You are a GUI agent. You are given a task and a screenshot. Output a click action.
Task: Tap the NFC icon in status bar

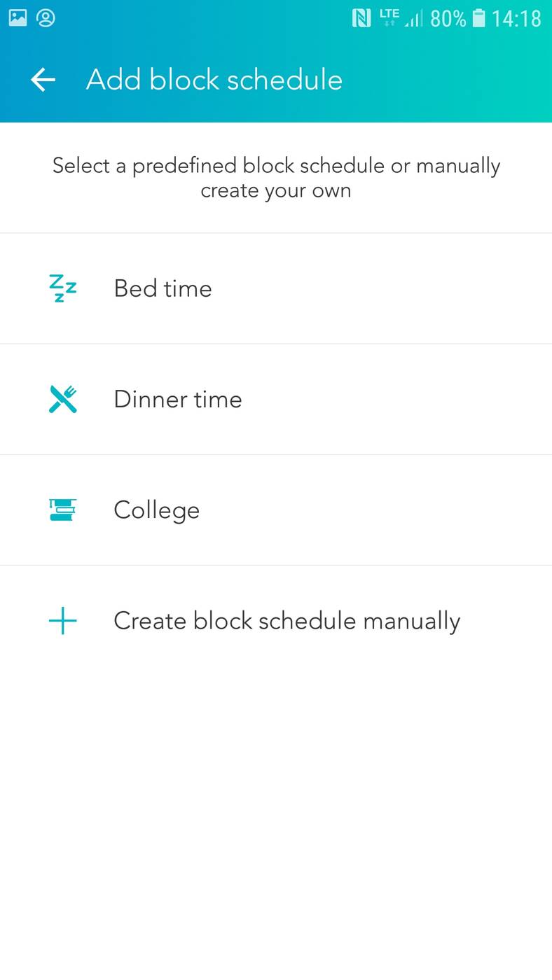361,18
